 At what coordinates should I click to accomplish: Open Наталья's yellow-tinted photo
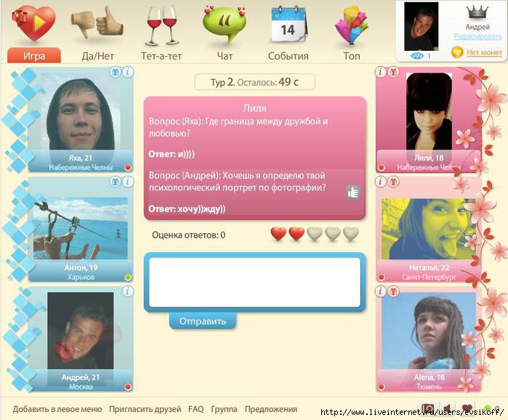tap(428, 229)
